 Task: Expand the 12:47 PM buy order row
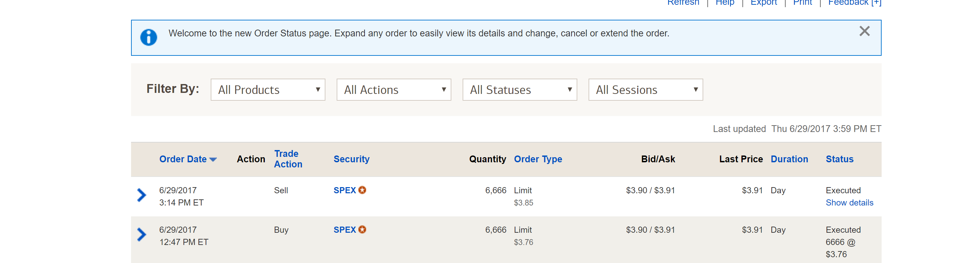142,234
